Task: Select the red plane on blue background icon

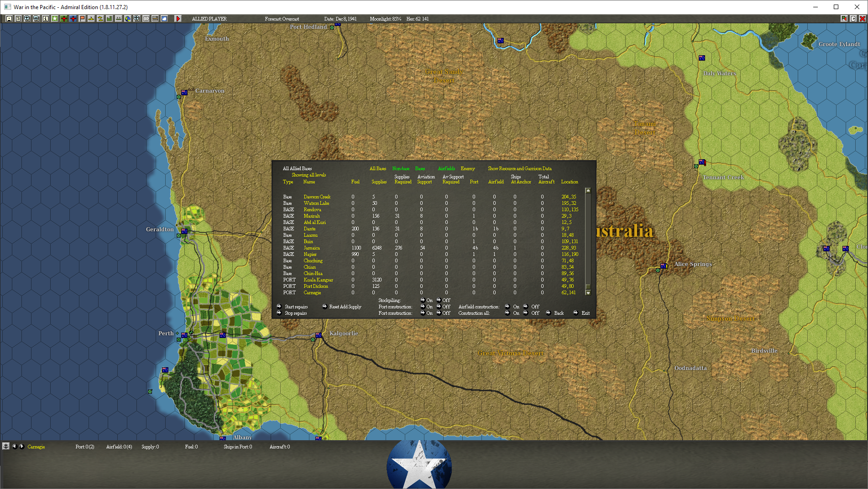Action: (73, 19)
